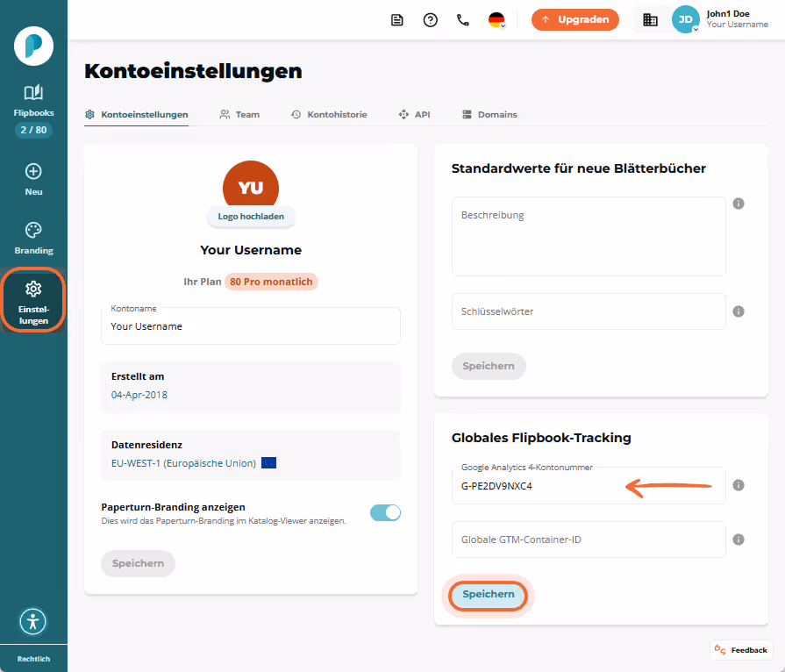Click the Beschreibung text area
Screen dimensions: 785x672
589,236
